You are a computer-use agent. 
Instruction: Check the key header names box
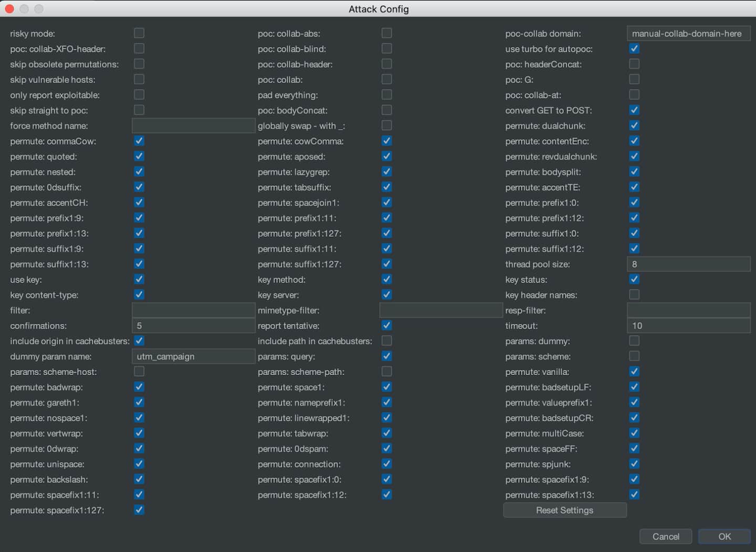coord(634,294)
